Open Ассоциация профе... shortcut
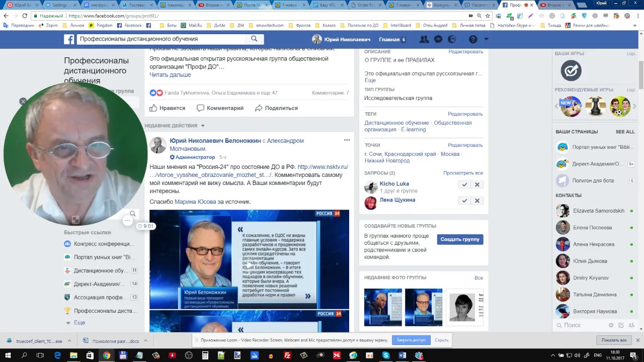644x362 pixels. [x=101, y=297]
